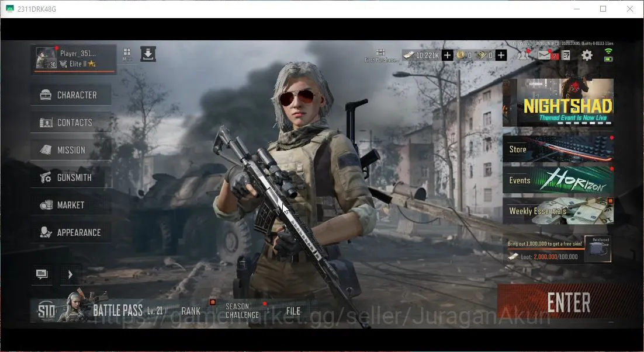Open the Store banner
The width and height of the screenshot is (644, 352).
pyautogui.click(x=558, y=149)
